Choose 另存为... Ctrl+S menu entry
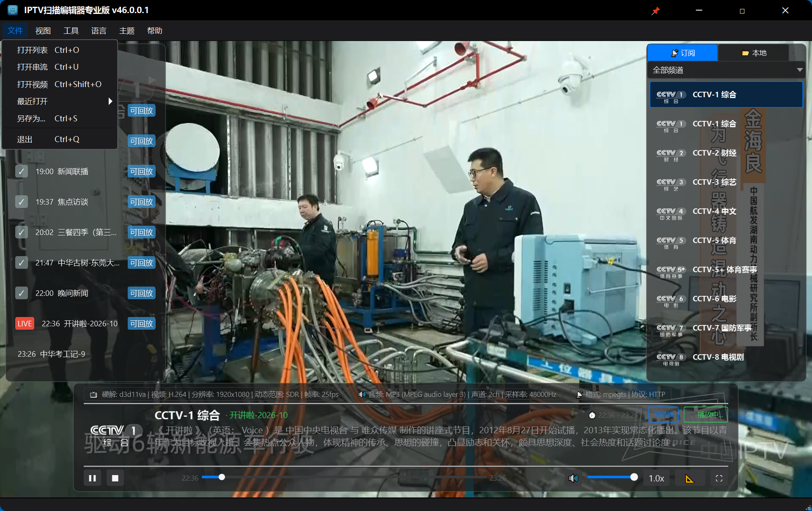This screenshot has height=511, width=812. 60,118
